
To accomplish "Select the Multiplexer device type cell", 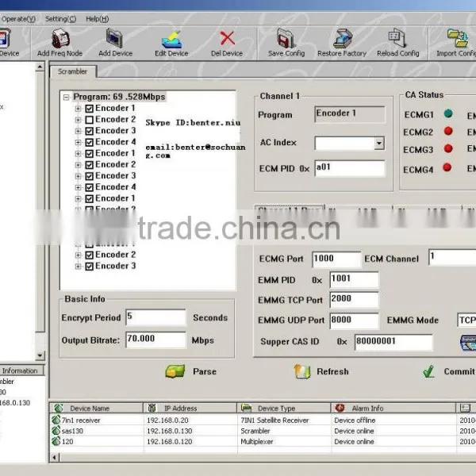I will pos(257,441).
